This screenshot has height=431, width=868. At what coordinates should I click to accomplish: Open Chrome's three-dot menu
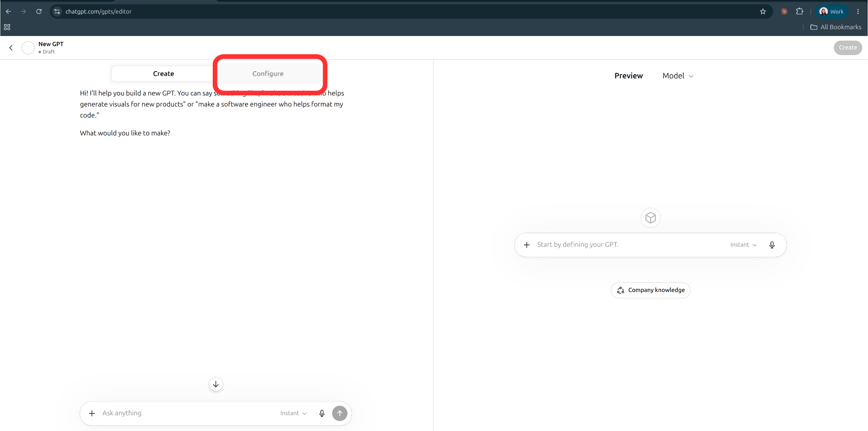[858, 11]
